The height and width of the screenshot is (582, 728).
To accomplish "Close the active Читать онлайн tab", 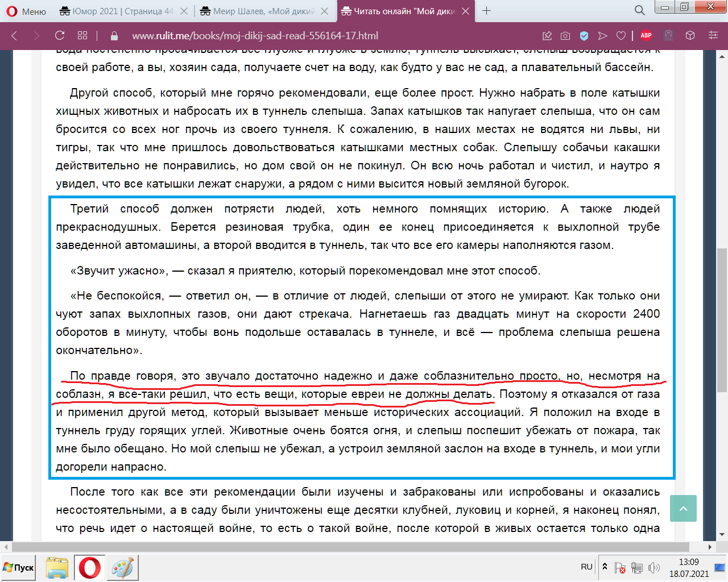I will 466,11.
